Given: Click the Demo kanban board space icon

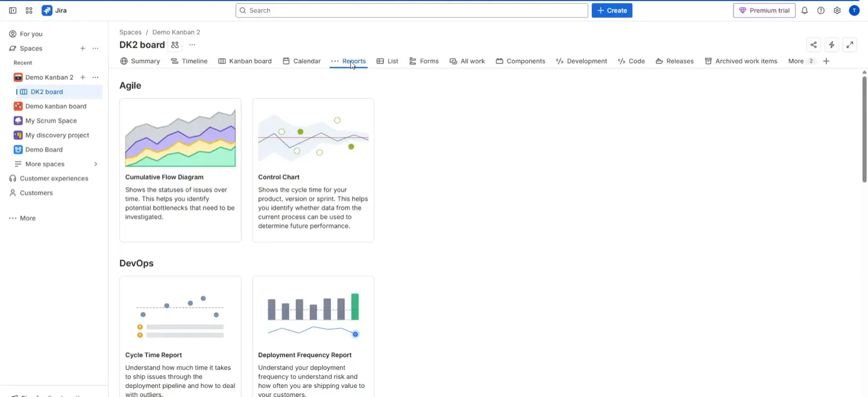Looking at the screenshot, I should click(x=18, y=106).
